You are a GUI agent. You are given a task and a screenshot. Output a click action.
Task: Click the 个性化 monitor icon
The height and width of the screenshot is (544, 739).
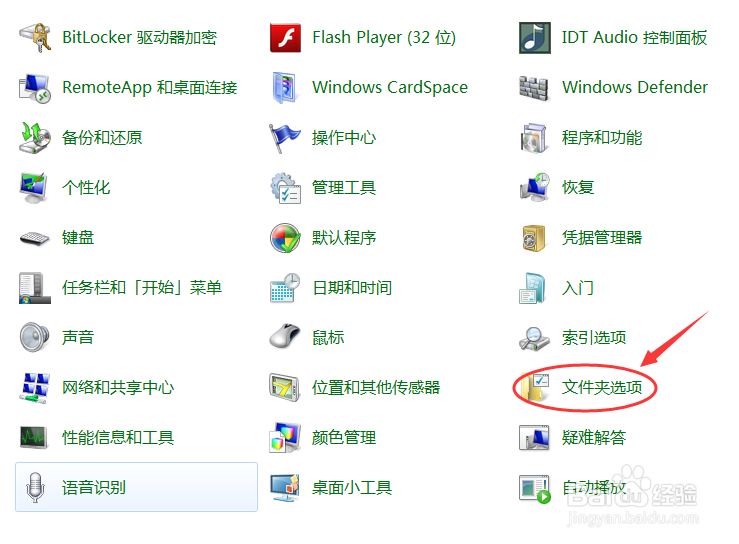click(34, 188)
